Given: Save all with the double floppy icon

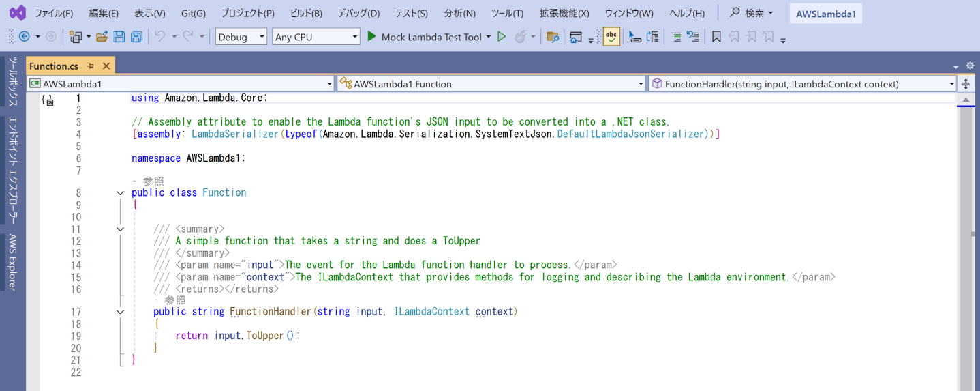Looking at the screenshot, I should point(136,37).
